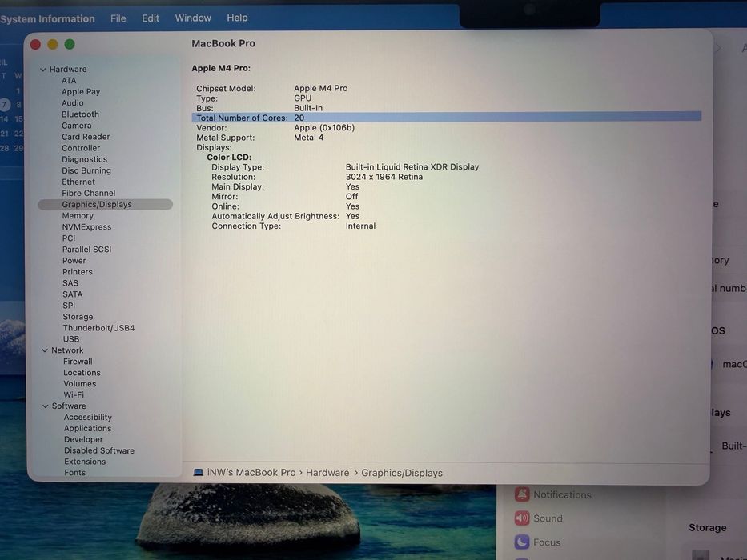The width and height of the screenshot is (747, 560).
Task: Select Fibre Channel in the sidebar
Action: 89,193
